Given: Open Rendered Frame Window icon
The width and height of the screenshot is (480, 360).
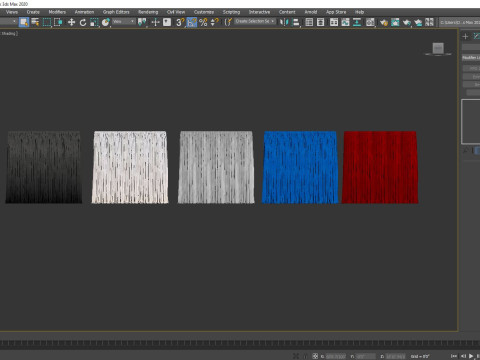Looking at the screenshot, I should (x=395, y=22).
